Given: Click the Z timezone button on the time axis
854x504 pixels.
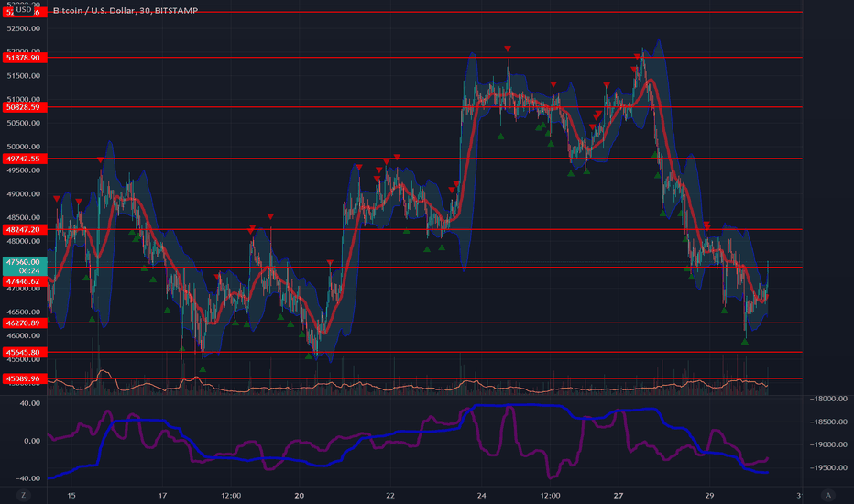Looking at the screenshot, I should 23,495.
